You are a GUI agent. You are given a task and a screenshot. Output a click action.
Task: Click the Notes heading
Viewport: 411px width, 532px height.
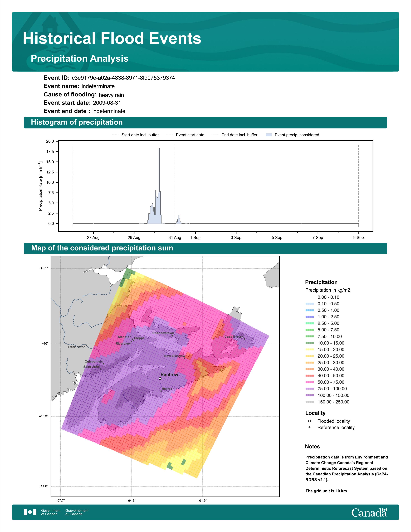click(x=312, y=447)
